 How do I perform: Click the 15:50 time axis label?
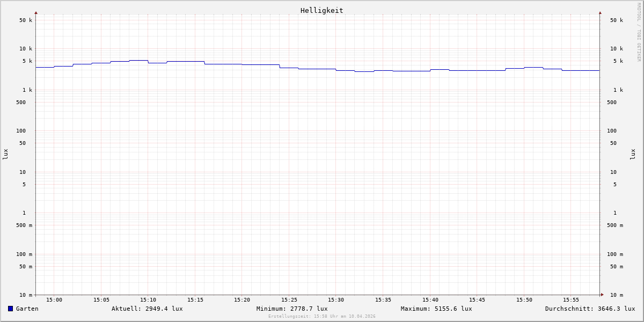pyautogui.click(x=524, y=300)
